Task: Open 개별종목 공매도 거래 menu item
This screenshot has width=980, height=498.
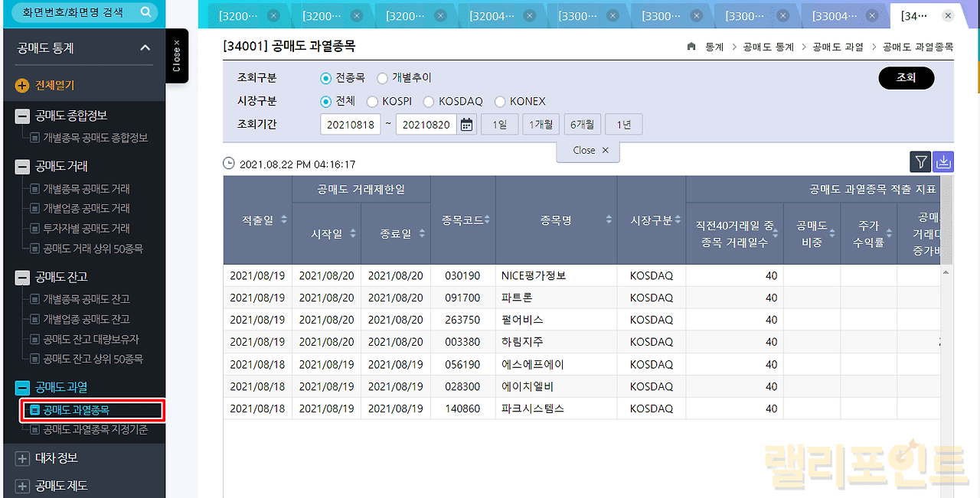Action: click(x=86, y=189)
